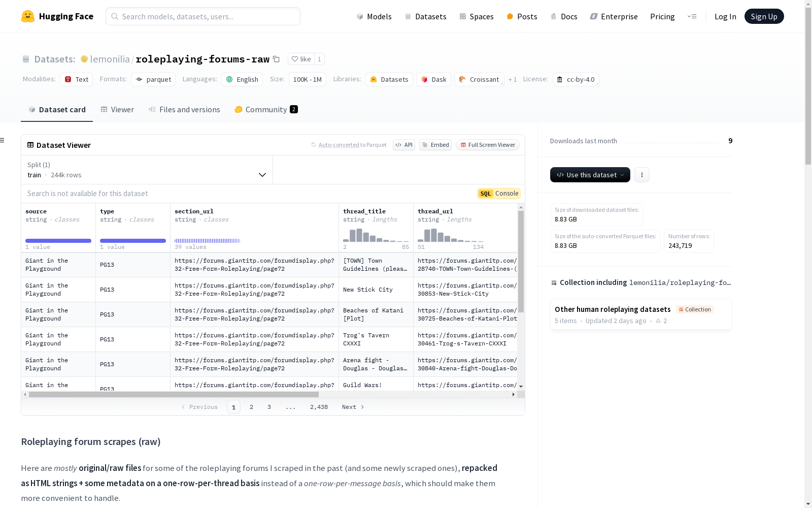Open Docs in the top navigation
The image size is (812, 508).
click(x=564, y=16)
